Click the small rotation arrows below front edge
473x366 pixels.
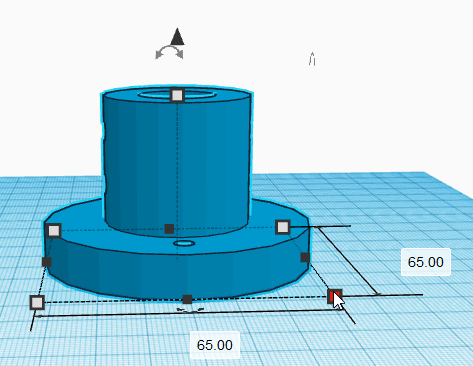coord(190,310)
